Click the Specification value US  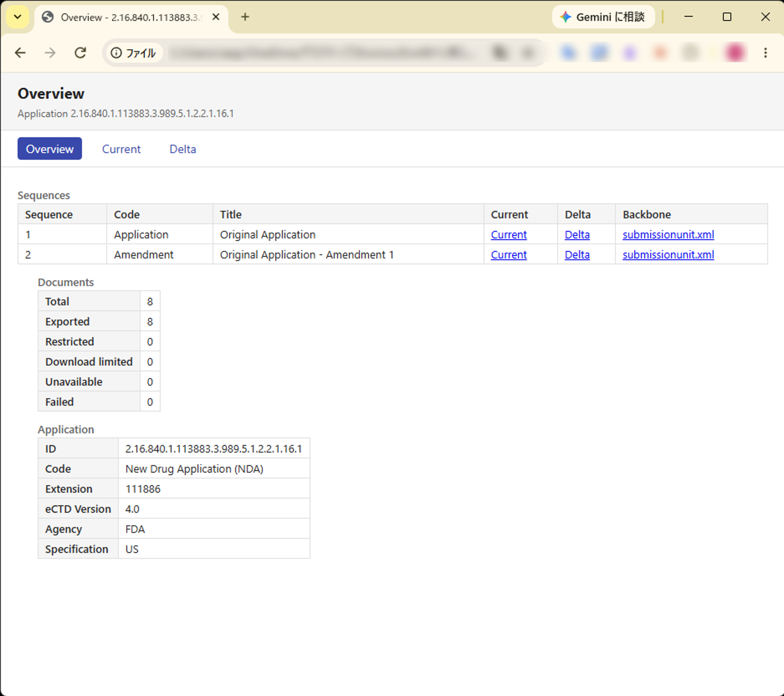point(132,549)
